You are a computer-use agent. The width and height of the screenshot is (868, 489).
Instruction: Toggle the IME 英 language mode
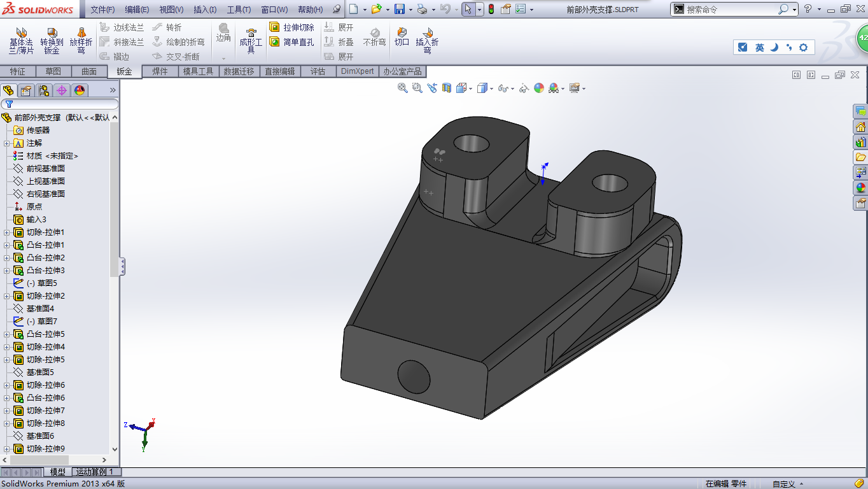[760, 48]
